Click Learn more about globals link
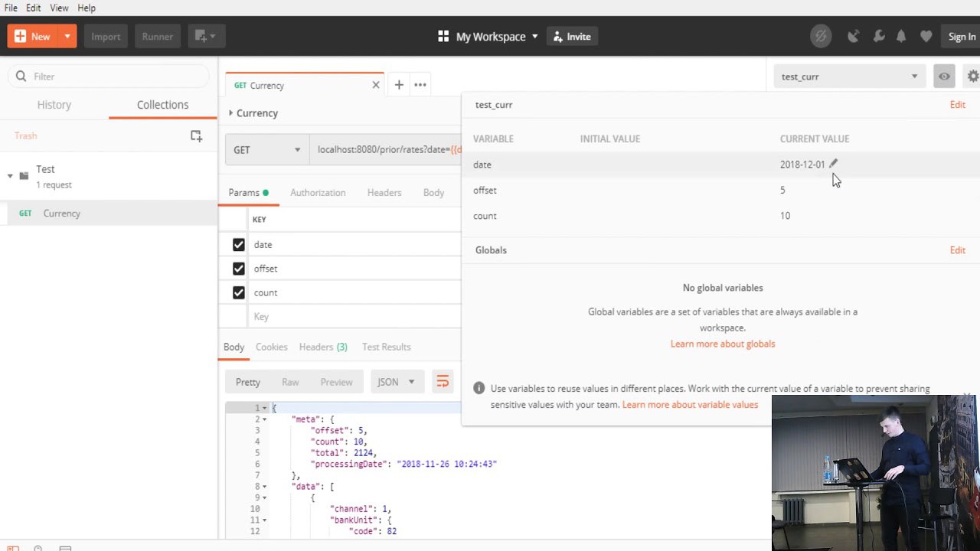The height and width of the screenshot is (551, 980). [722, 344]
